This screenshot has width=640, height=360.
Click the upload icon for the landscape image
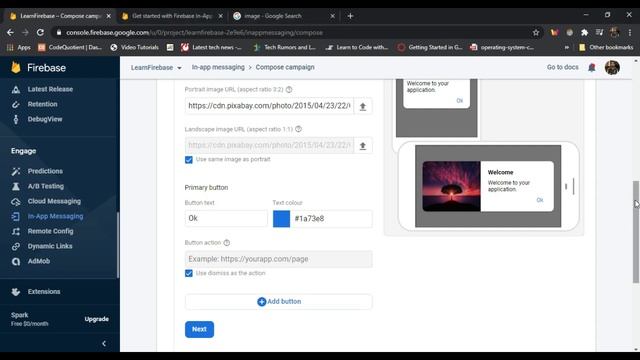[x=362, y=146]
